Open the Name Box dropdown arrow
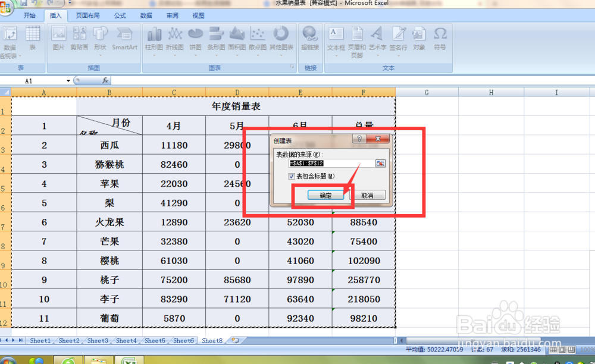Screen dimensions: 595x364 [x=68, y=81]
